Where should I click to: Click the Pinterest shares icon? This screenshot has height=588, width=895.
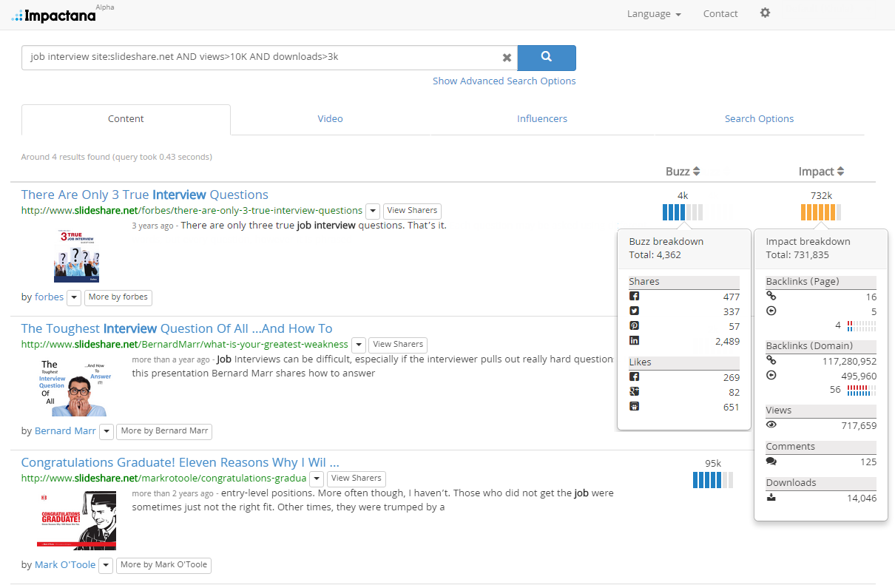click(x=634, y=326)
